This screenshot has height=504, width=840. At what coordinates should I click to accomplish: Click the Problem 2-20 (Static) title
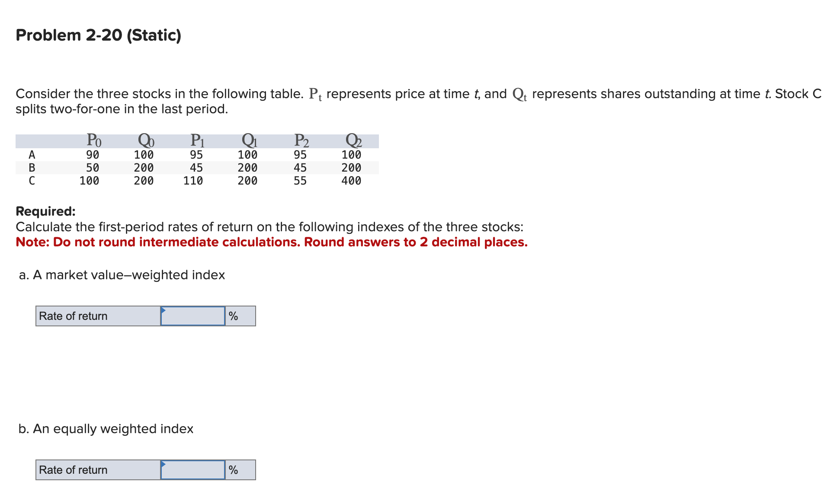pos(97,35)
